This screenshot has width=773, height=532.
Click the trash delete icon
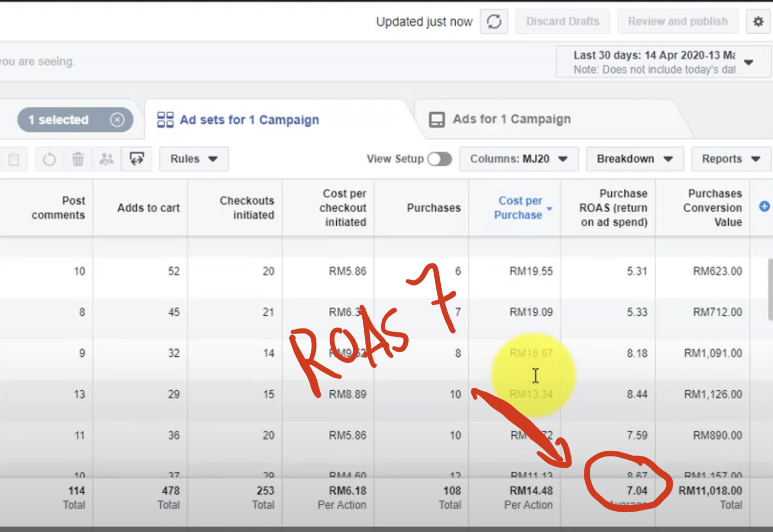[78, 159]
